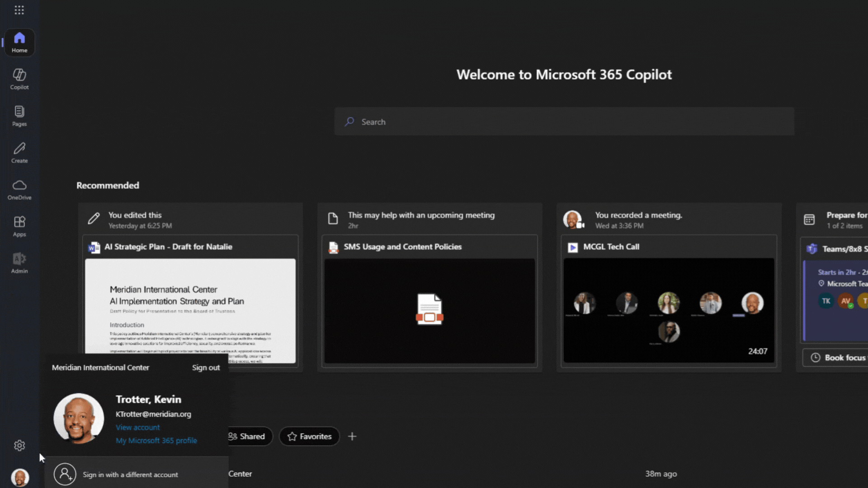Viewport: 868px width, 488px height.
Task: Open the Create pencil icon
Action: 19,152
